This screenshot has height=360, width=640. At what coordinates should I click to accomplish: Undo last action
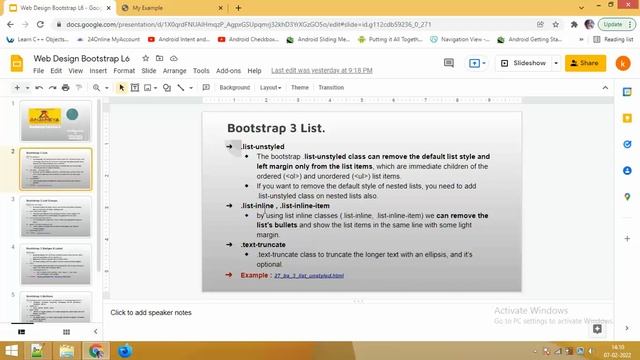pos(39,87)
